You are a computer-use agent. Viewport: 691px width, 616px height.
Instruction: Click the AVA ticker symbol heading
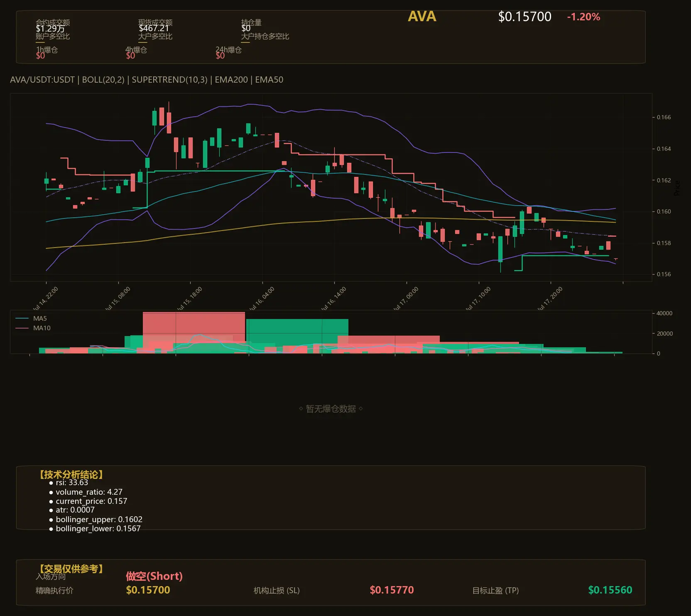click(x=422, y=17)
